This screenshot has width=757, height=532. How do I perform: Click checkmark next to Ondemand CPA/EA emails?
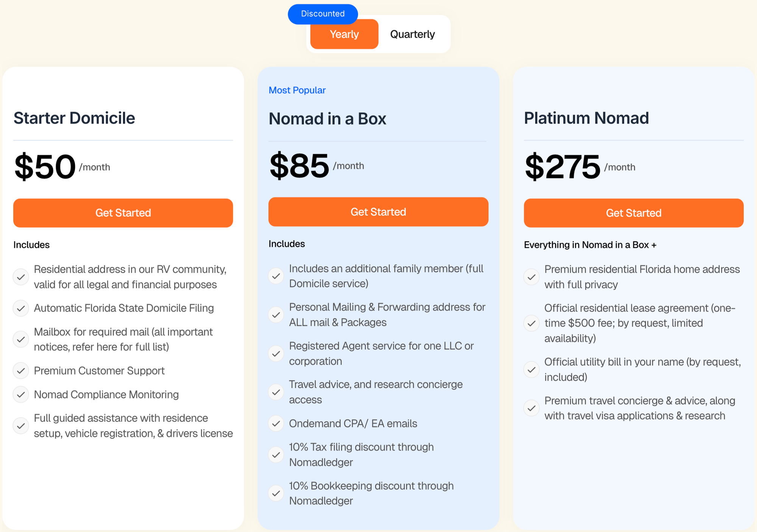click(x=276, y=423)
